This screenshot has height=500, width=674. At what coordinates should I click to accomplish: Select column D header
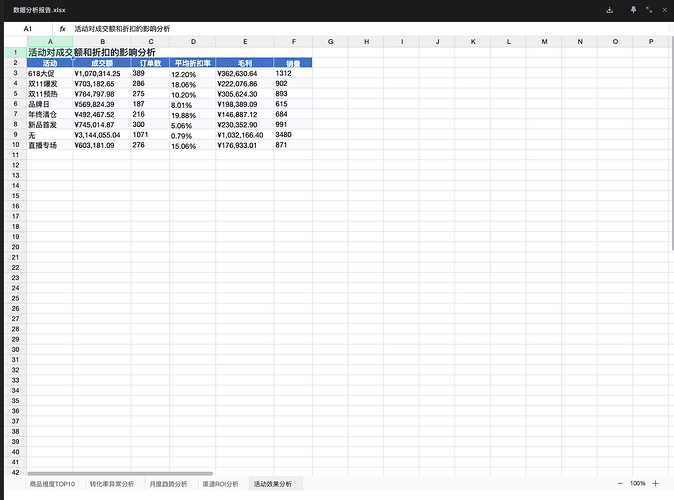(193, 42)
